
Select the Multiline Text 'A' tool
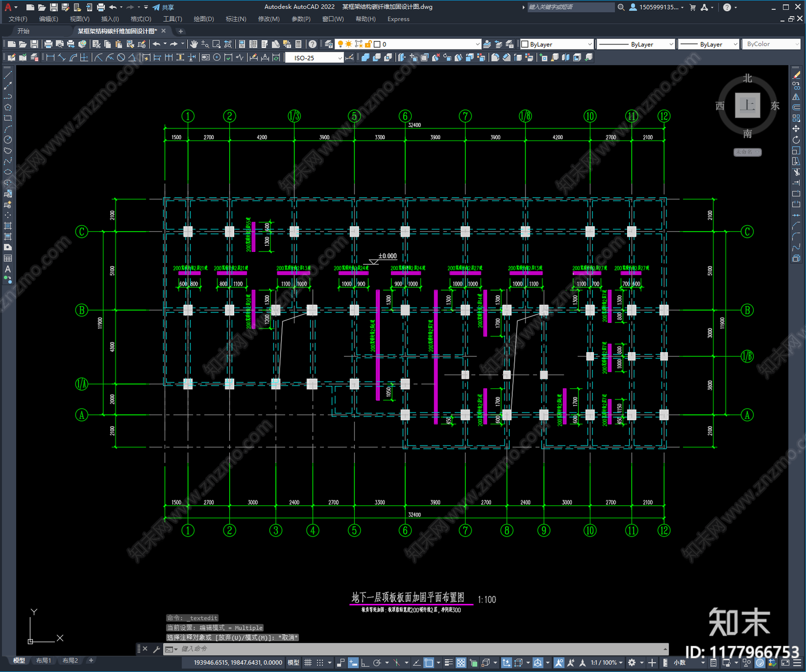tap(8, 269)
